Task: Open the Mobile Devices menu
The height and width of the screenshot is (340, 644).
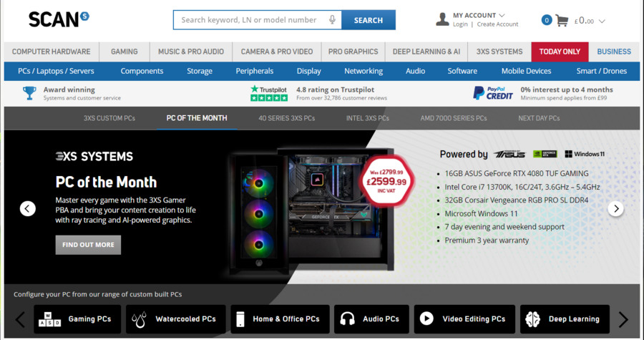Action: click(x=526, y=71)
